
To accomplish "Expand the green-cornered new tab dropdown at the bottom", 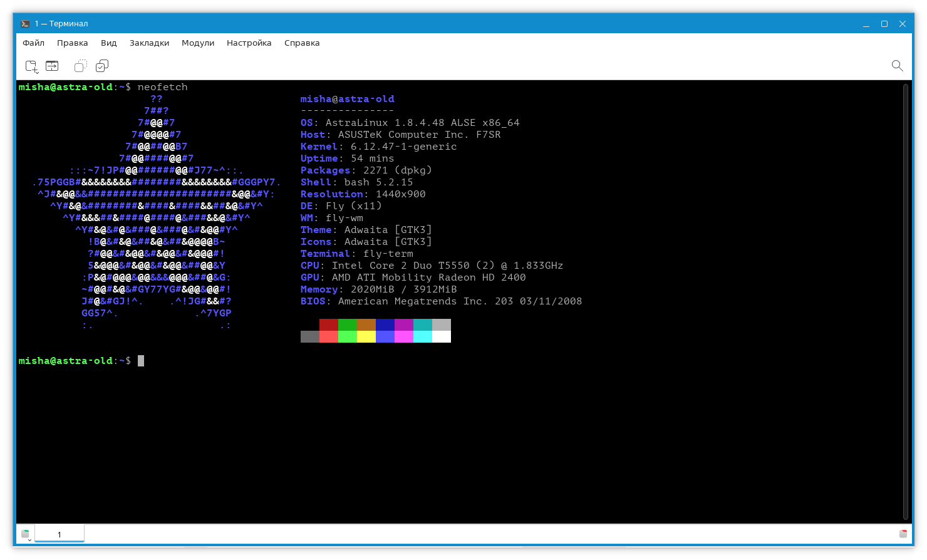I will (26, 534).
